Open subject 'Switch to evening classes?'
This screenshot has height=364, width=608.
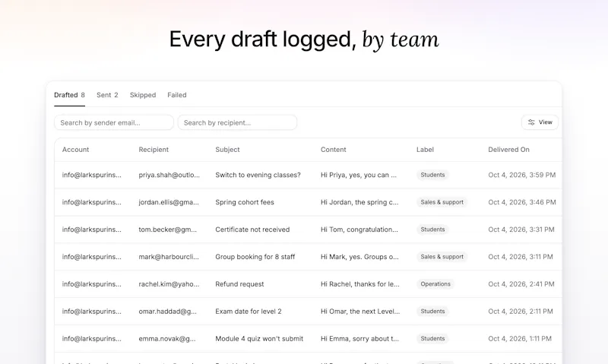(258, 175)
